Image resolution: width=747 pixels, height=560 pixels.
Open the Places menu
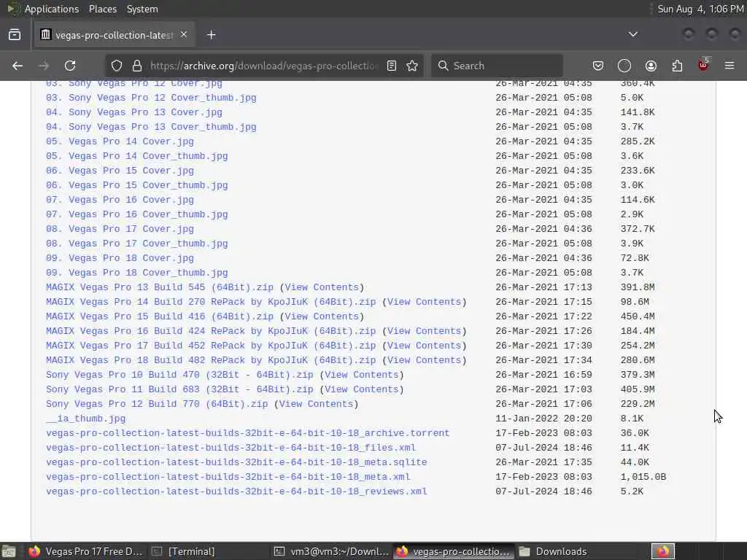pyautogui.click(x=103, y=9)
